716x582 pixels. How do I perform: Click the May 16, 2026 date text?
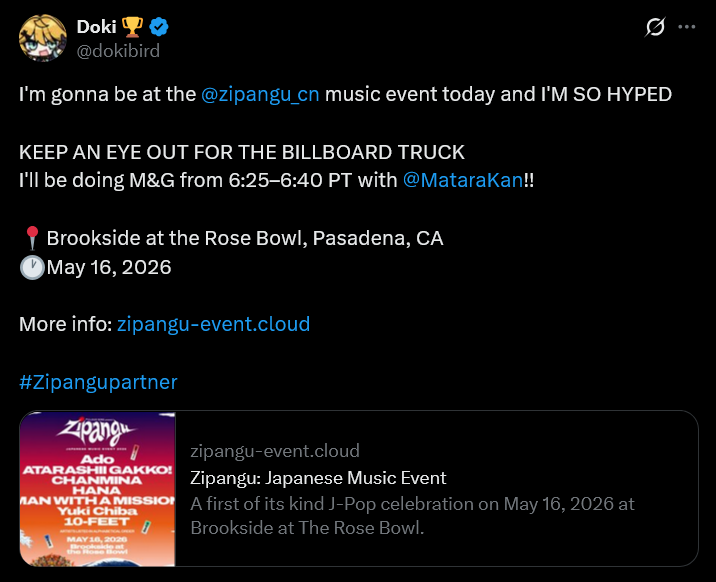pyautogui.click(x=109, y=267)
